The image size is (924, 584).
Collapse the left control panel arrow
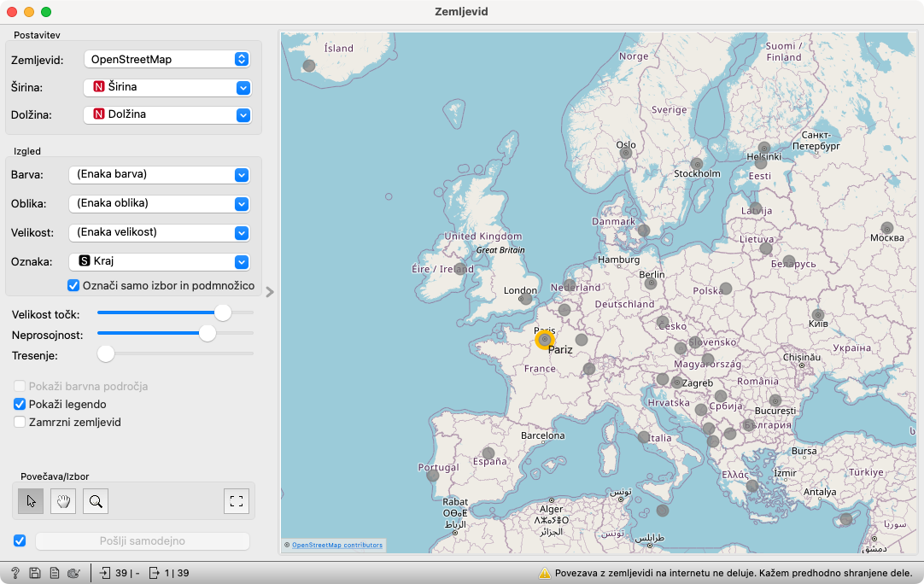point(270,292)
